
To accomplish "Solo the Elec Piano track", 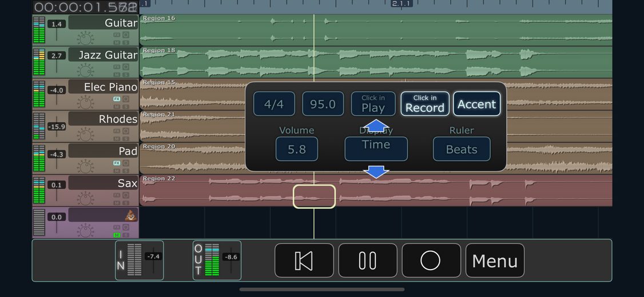I will click(126, 106).
